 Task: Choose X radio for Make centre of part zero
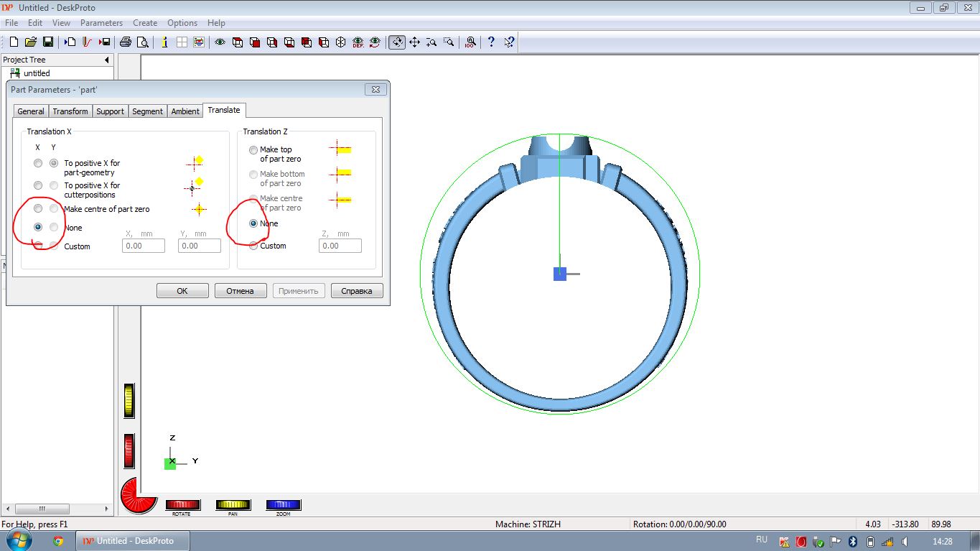38,208
